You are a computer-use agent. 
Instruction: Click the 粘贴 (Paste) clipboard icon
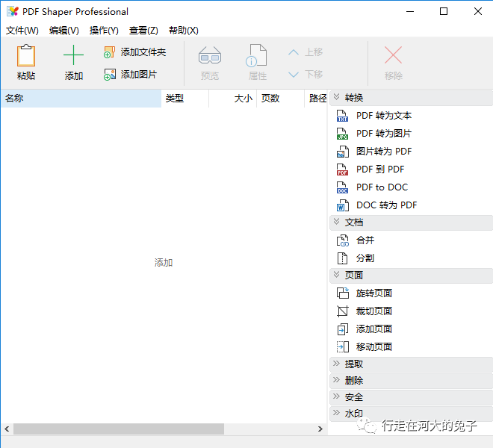pyautogui.click(x=26, y=55)
